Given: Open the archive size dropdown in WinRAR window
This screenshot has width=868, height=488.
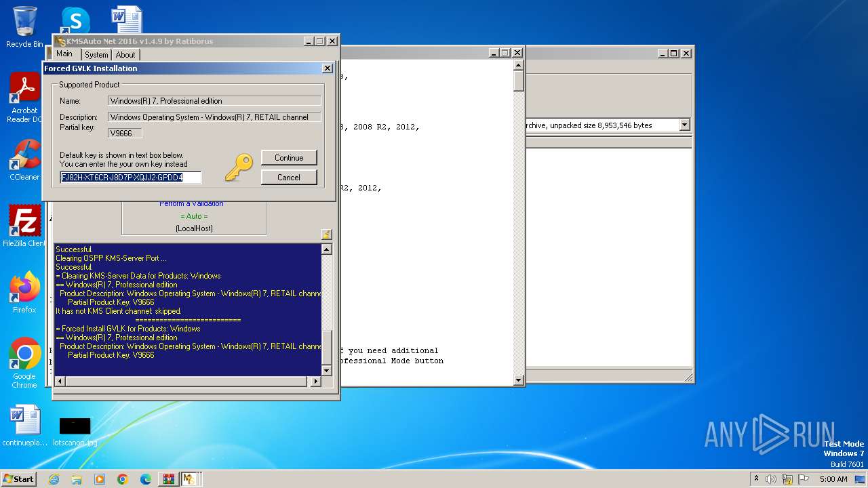Looking at the screenshot, I should (684, 125).
